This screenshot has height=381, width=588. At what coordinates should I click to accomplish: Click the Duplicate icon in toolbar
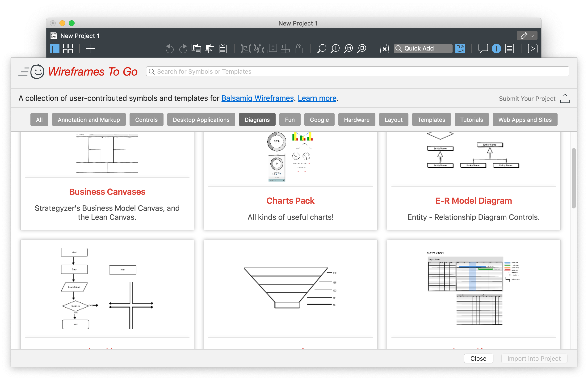coord(210,48)
